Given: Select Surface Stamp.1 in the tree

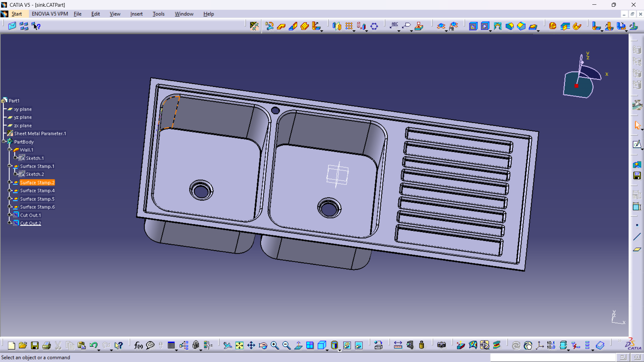Looking at the screenshot, I should point(37,166).
